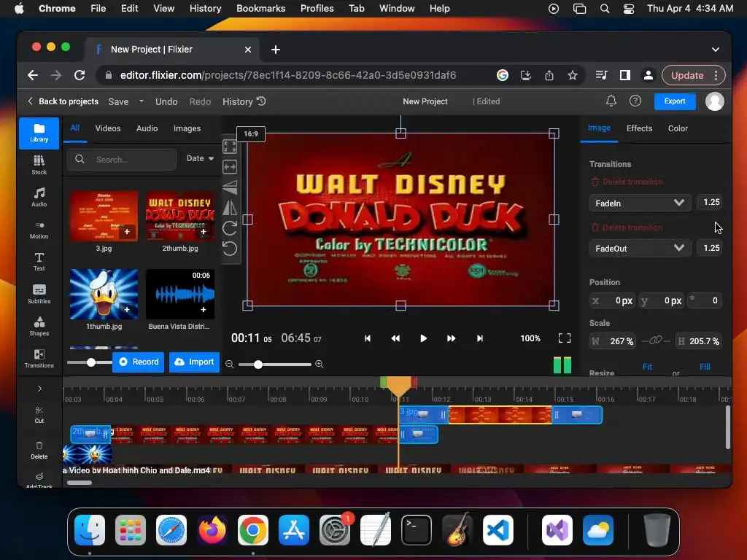Open the Audio sidebar panel
747x560 pixels.
coord(39,197)
